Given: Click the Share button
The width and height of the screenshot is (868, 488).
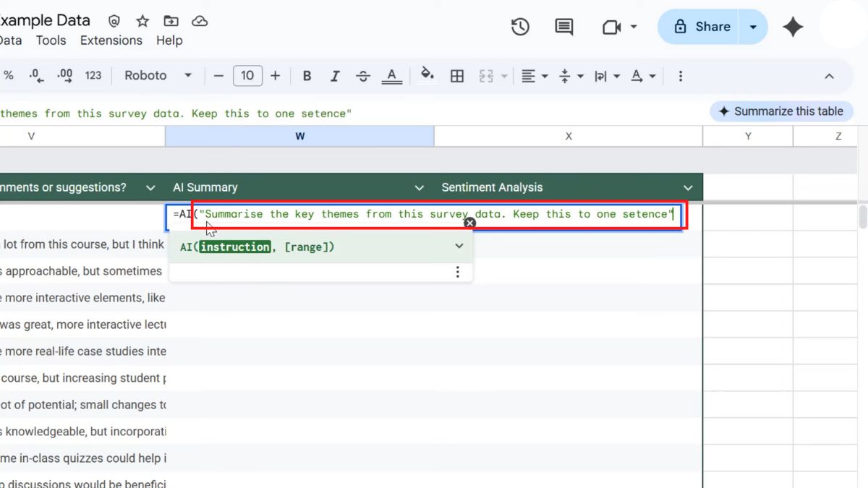Looking at the screenshot, I should (700, 27).
